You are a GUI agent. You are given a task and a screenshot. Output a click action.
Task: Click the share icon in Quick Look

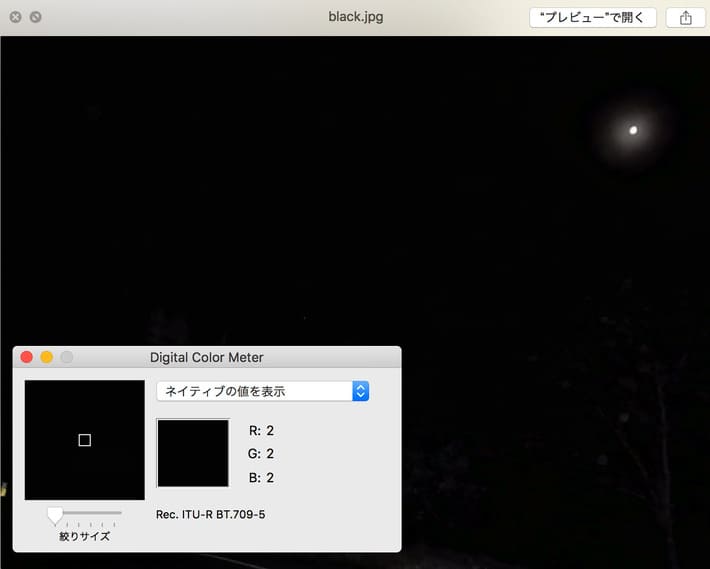(x=685, y=17)
